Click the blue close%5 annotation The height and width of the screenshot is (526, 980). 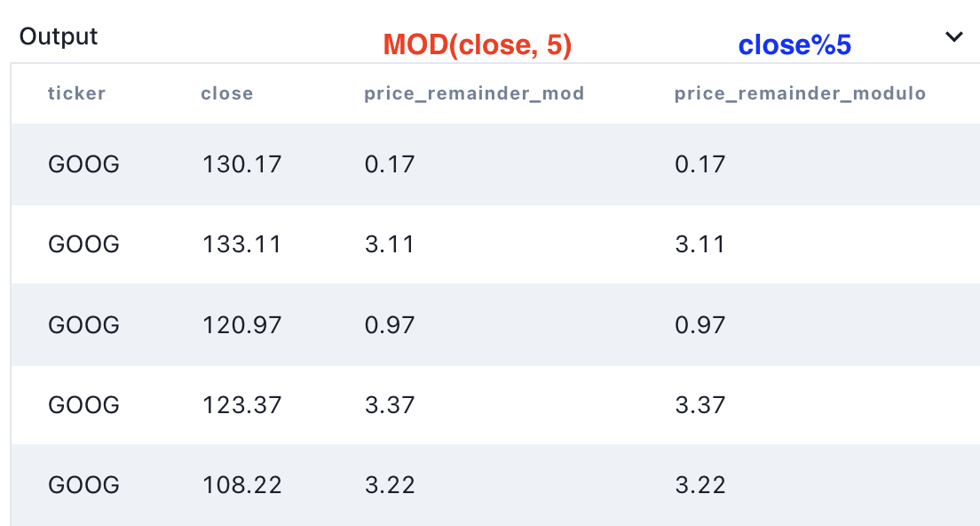(x=794, y=45)
